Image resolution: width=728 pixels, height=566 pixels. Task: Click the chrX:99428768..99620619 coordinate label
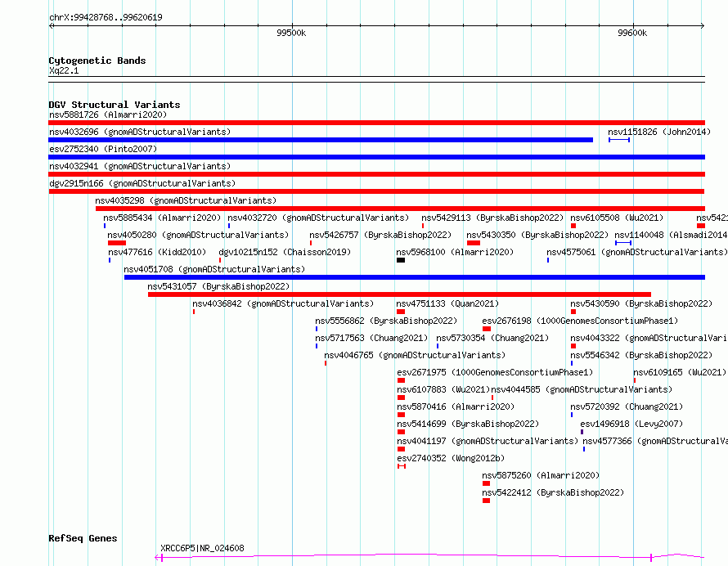pyautogui.click(x=106, y=18)
